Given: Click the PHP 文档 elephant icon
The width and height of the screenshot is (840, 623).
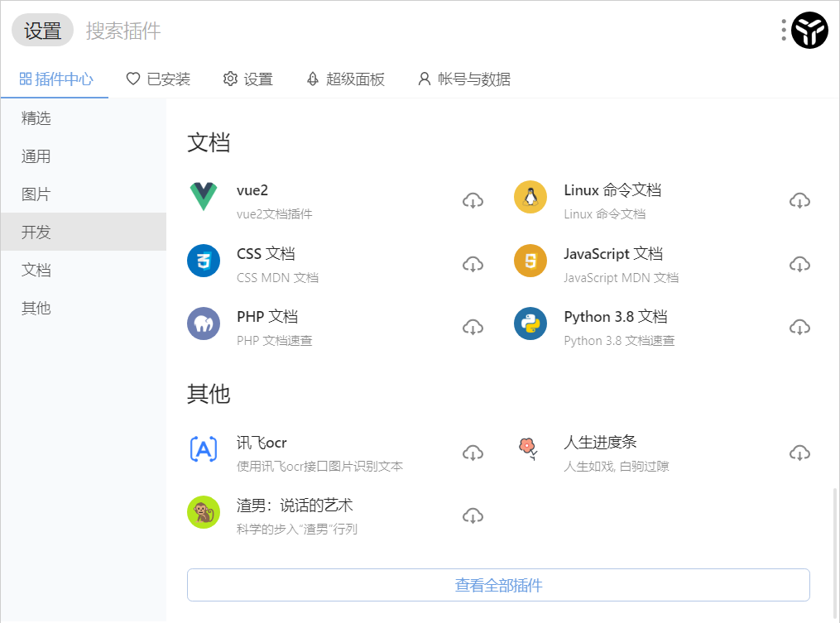Looking at the screenshot, I should [x=204, y=323].
